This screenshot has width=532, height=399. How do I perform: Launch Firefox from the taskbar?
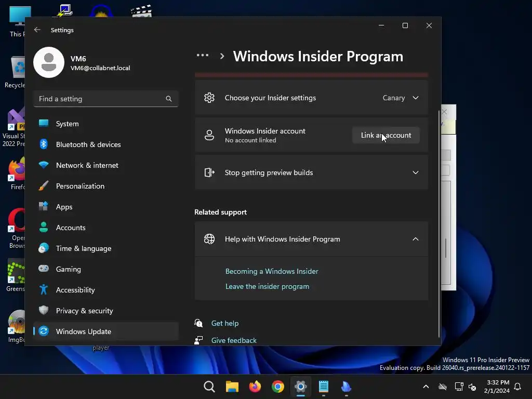tap(255, 387)
